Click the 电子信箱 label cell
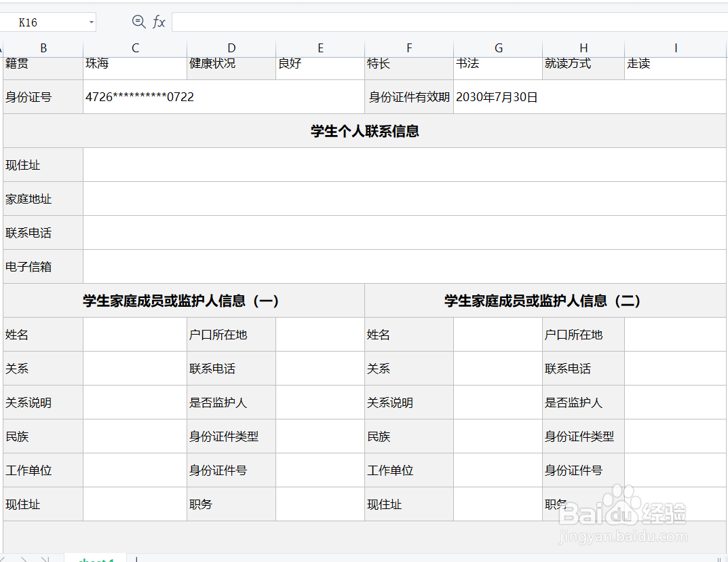This screenshot has width=728, height=562. 43,266
